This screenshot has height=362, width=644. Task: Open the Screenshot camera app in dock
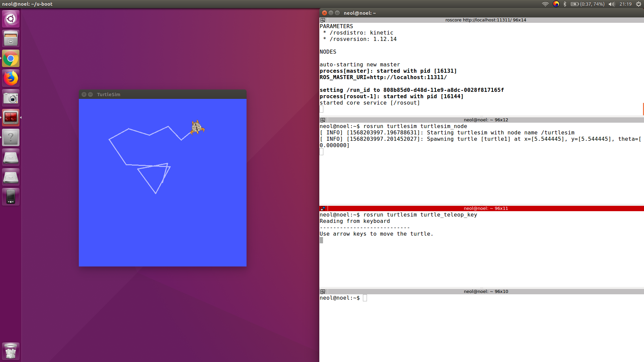(11, 98)
